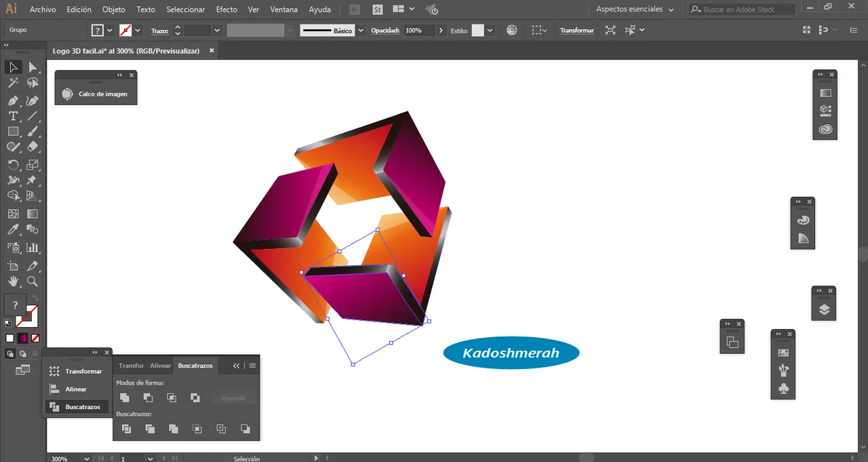The height and width of the screenshot is (462, 868).
Task: Select the Eraser tool
Action: (33, 147)
